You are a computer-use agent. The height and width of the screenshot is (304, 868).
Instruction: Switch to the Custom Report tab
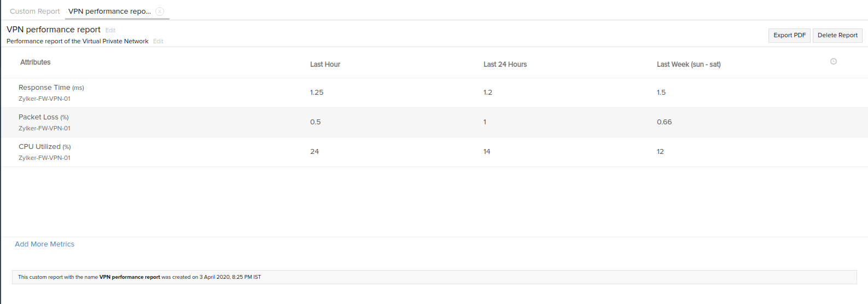coord(35,12)
